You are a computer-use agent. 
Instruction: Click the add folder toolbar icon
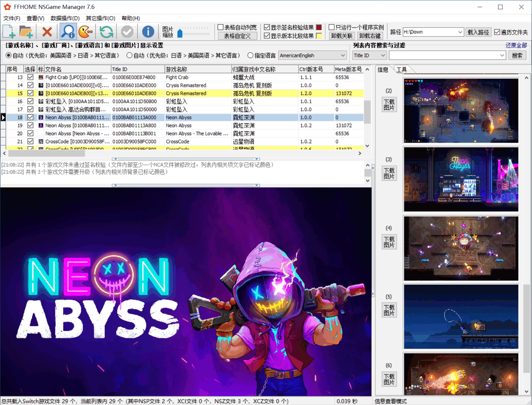tap(26, 31)
